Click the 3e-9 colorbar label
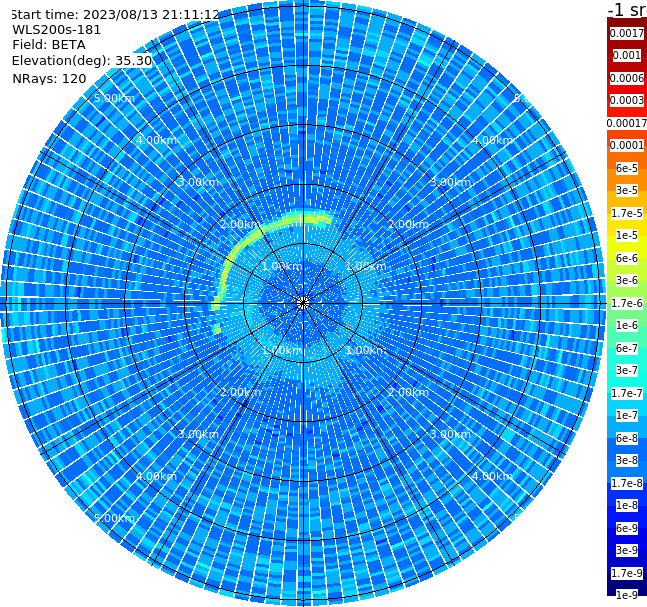647x607 pixels. 627,550
